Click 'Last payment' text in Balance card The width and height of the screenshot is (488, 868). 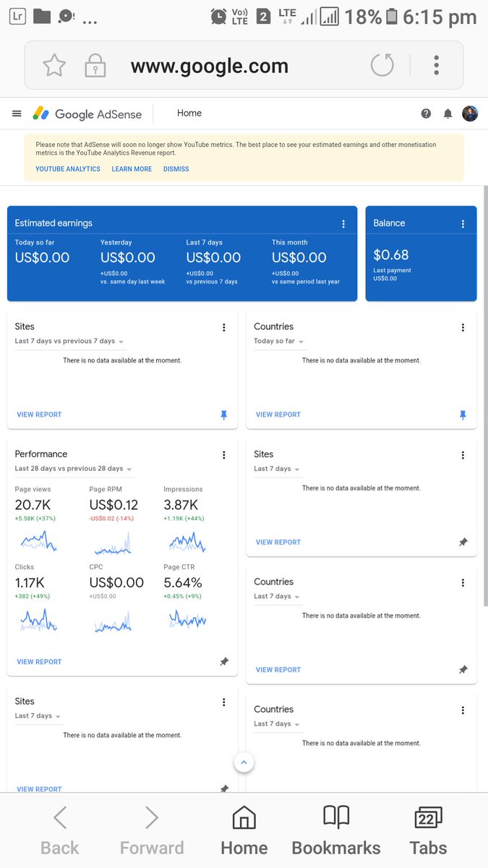tap(392, 271)
